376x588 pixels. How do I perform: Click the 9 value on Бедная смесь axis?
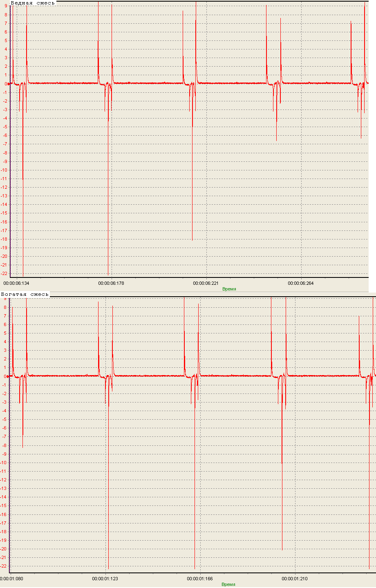6,6
